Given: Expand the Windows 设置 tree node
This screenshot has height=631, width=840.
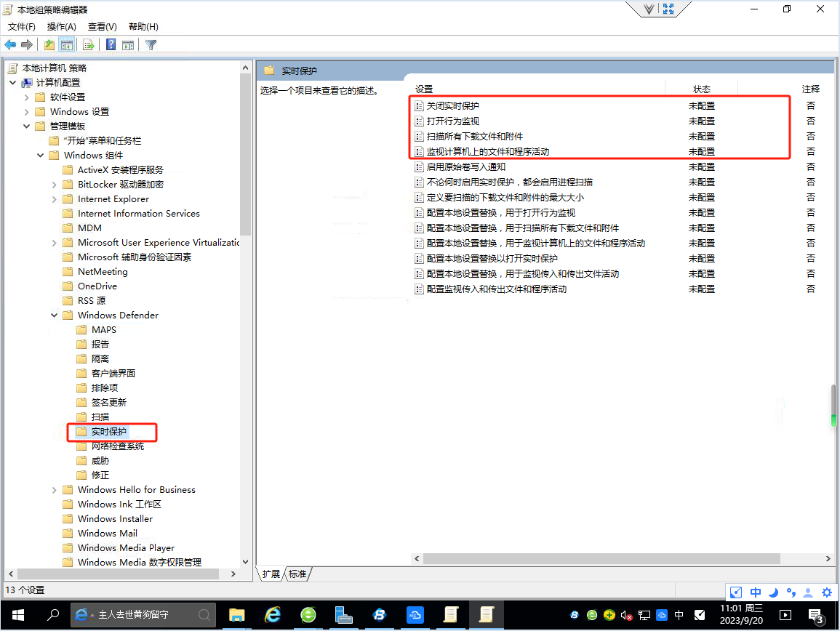Looking at the screenshot, I should 26,111.
